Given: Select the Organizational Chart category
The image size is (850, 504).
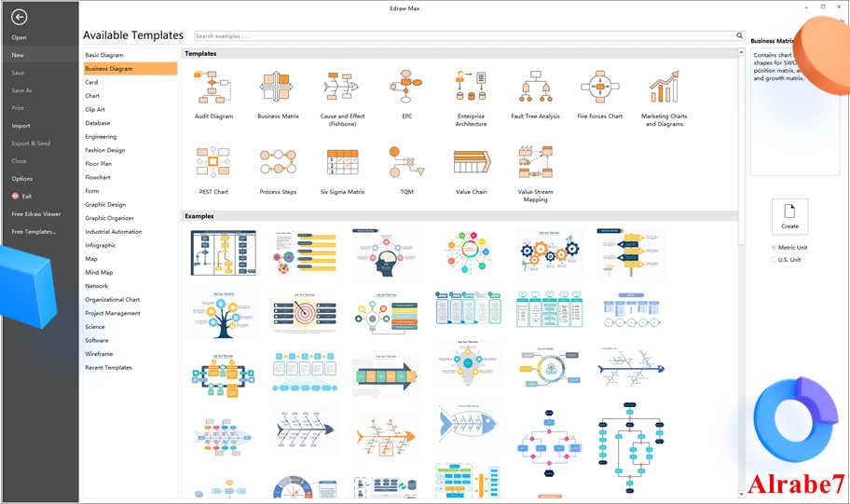Looking at the screenshot, I should pyautogui.click(x=112, y=300).
